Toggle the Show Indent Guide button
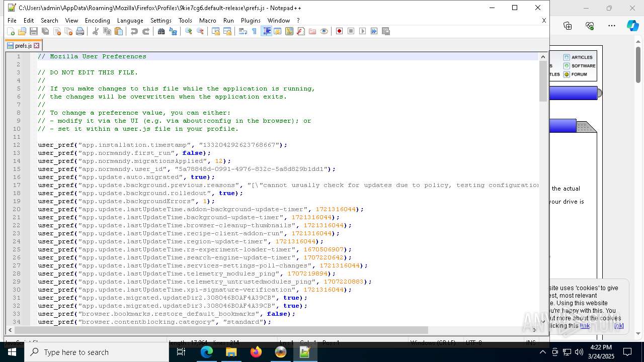Image resolution: width=644 pixels, height=362 pixels. pyautogui.click(x=267, y=31)
